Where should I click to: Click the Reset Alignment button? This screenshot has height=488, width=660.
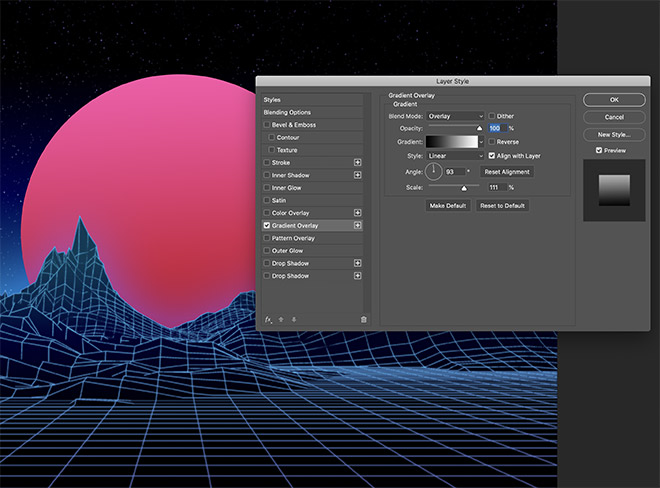[506, 172]
